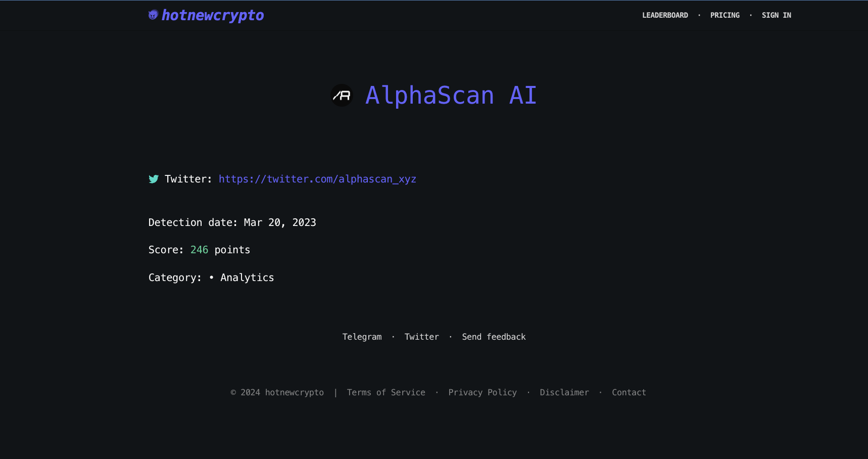Go to the Pricing page

tap(725, 15)
